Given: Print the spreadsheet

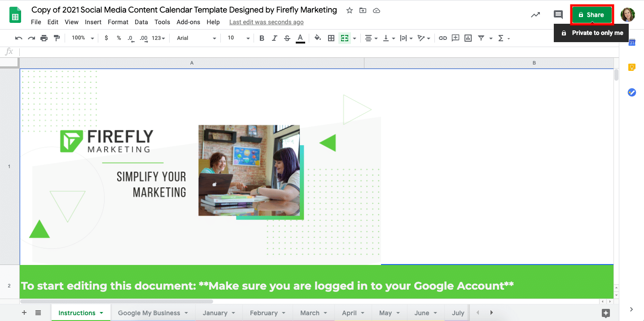Looking at the screenshot, I should 44,38.
